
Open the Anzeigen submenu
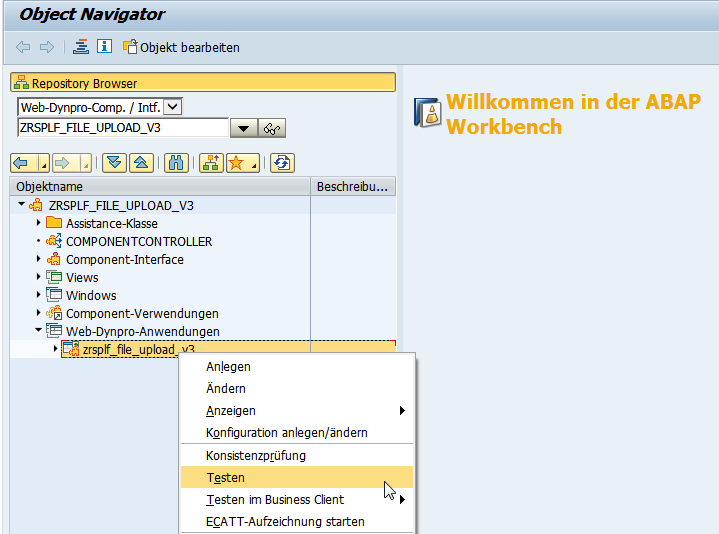[x=297, y=411]
